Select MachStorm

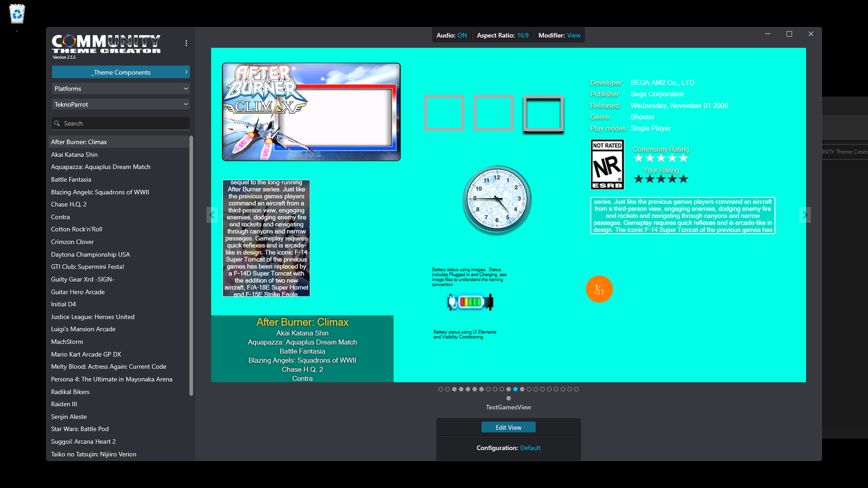[x=118, y=342]
